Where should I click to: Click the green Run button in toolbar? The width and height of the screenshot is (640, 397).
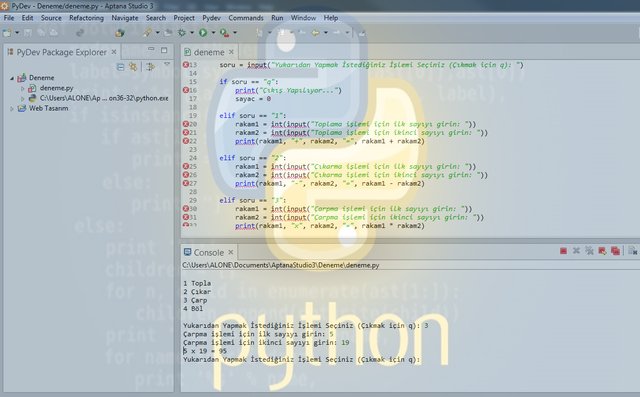203,33
